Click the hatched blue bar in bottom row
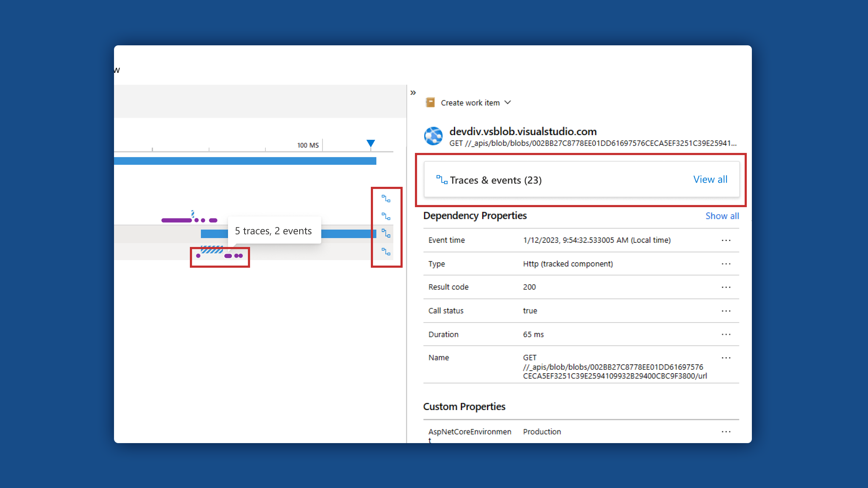The width and height of the screenshot is (868, 488). [211, 250]
